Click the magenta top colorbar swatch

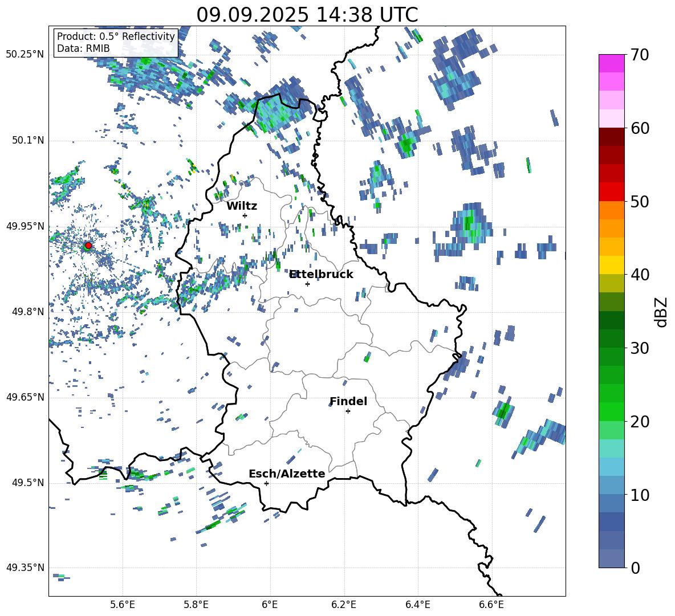coord(611,63)
